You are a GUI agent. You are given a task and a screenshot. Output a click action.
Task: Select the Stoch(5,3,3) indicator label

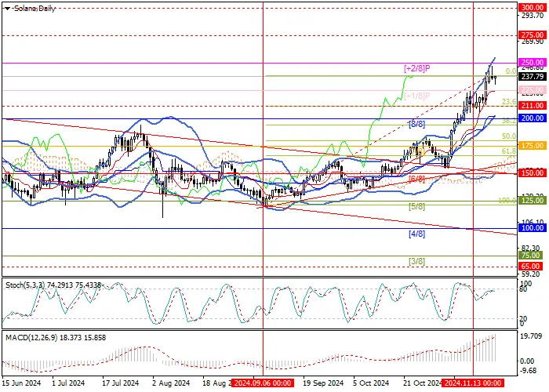[x=26, y=285]
